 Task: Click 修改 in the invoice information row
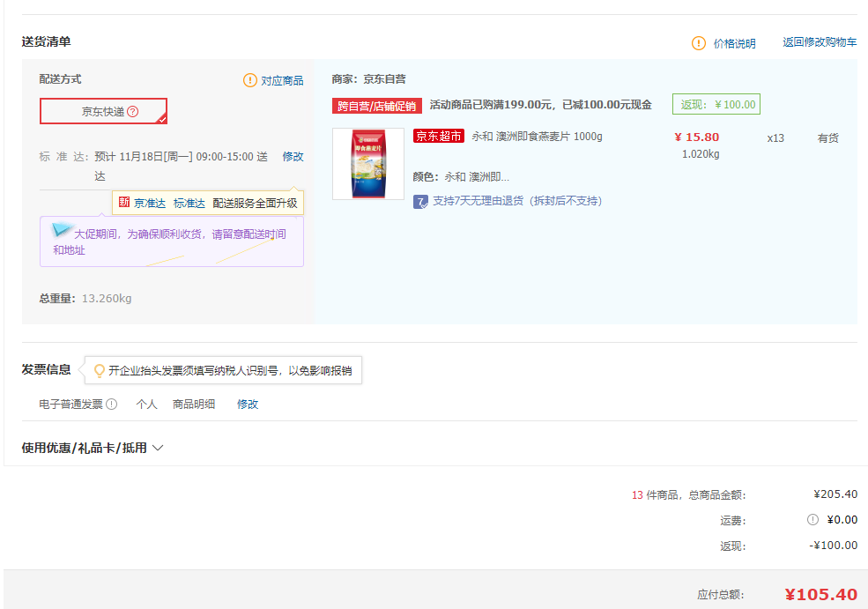tap(248, 405)
